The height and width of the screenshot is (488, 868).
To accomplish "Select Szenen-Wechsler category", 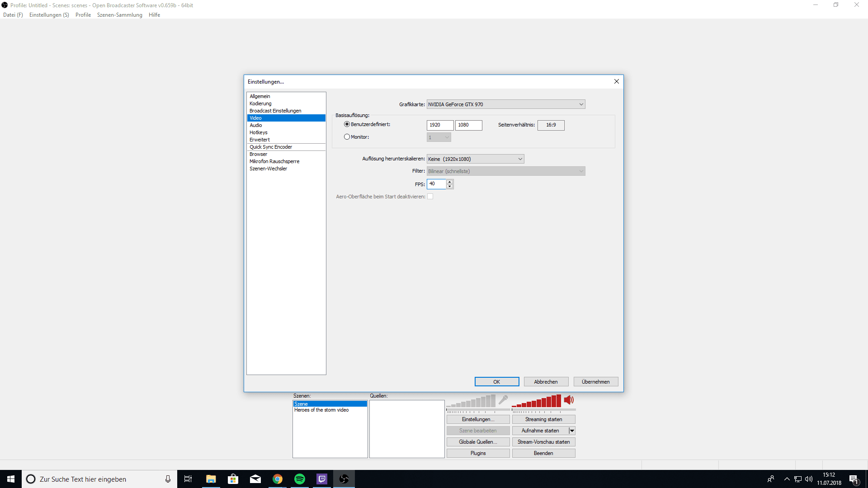I will (286, 169).
